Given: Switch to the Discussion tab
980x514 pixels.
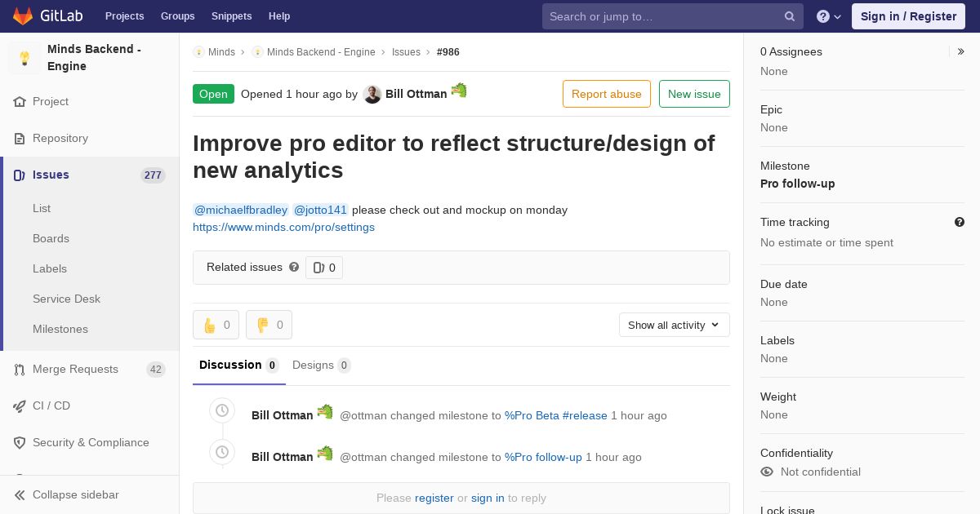Looking at the screenshot, I should coord(239,366).
